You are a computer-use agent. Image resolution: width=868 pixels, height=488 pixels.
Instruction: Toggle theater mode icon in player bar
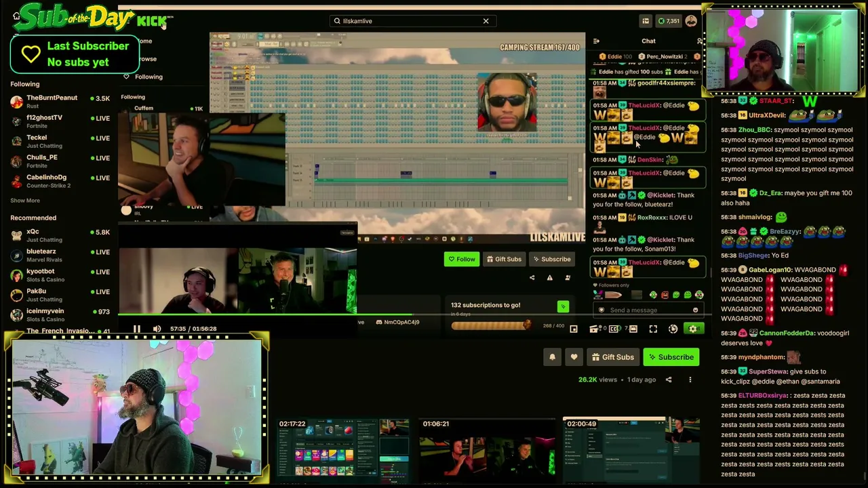pyautogui.click(x=633, y=329)
